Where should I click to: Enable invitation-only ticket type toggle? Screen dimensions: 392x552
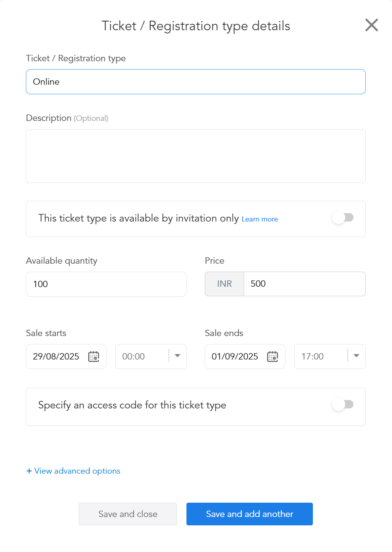point(343,218)
